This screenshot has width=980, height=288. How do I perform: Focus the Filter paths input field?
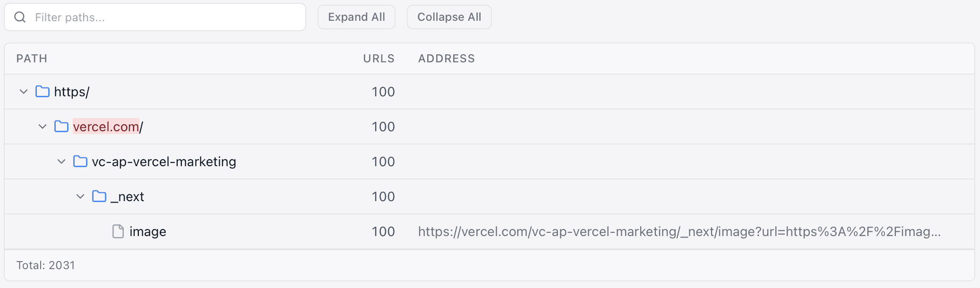[x=165, y=17]
